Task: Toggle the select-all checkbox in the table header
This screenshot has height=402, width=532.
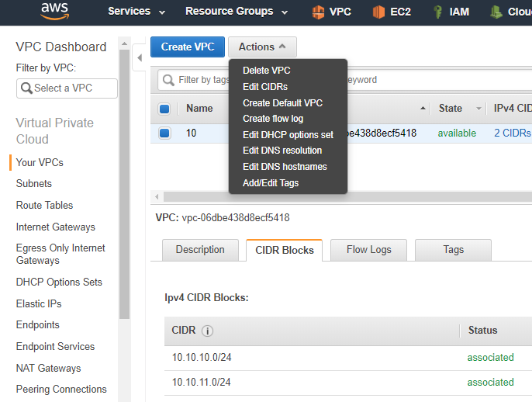Action: click(164, 109)
